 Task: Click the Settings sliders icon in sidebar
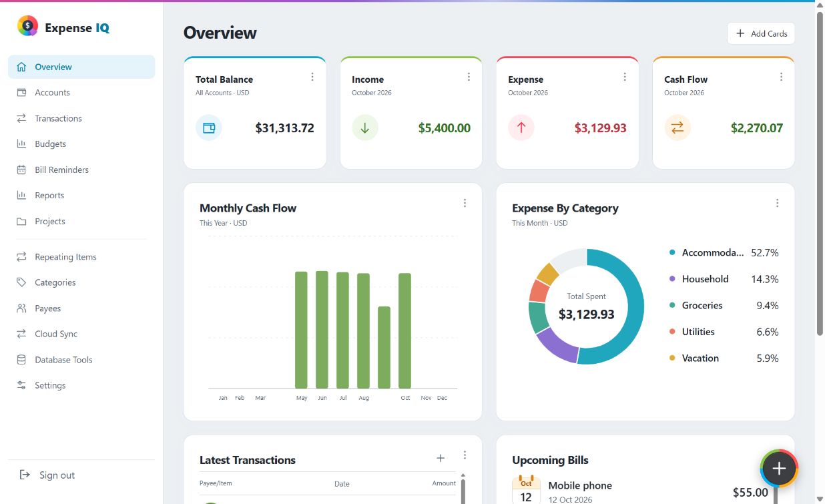(21, 385)
